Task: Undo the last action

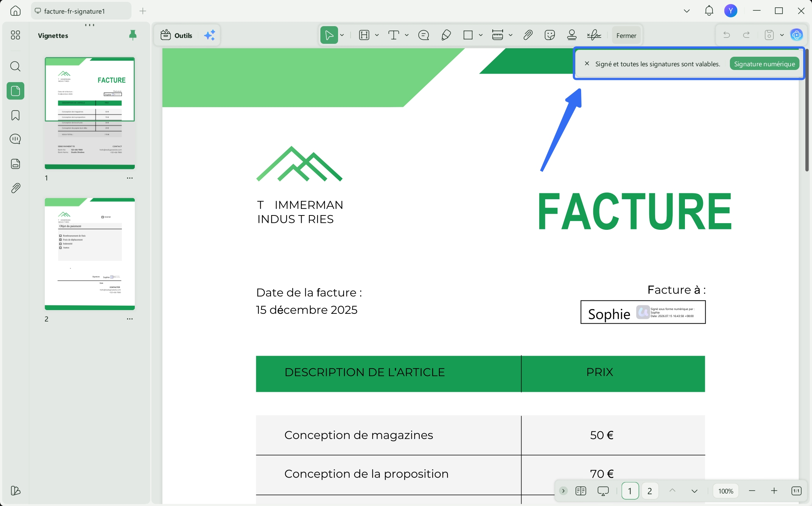Action: 727,35
